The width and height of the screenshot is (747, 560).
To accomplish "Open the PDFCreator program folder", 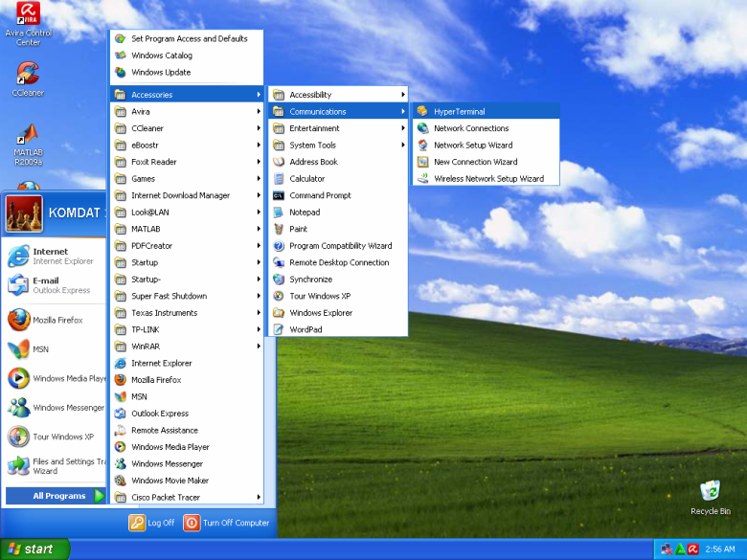I will [x=187, y=246].
